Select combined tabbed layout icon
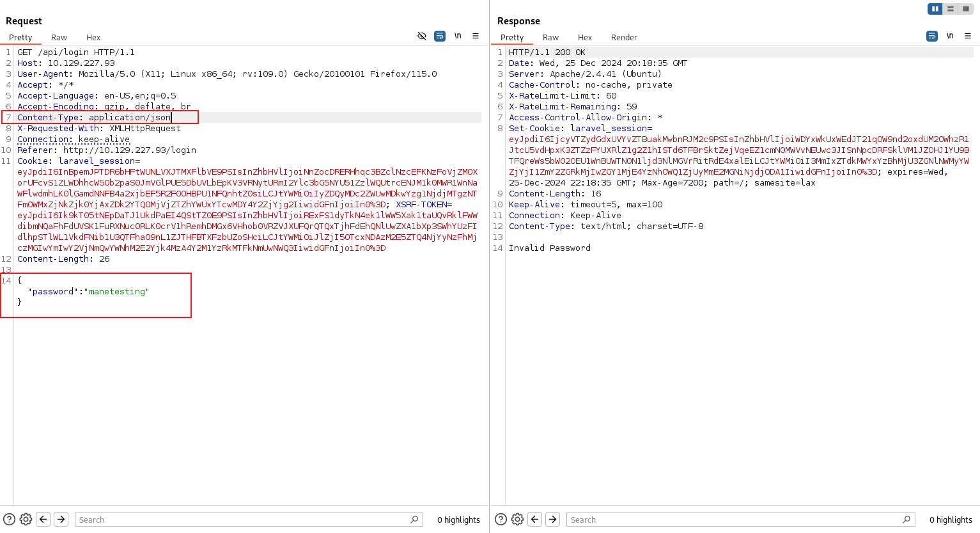The height and width of the screenshot is (533, 980). tap(966, 9)
